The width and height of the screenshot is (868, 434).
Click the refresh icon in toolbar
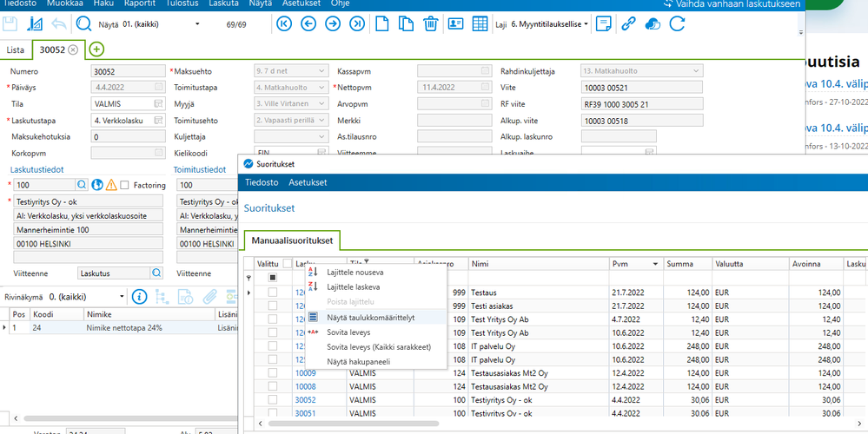[x=677, y=23]
